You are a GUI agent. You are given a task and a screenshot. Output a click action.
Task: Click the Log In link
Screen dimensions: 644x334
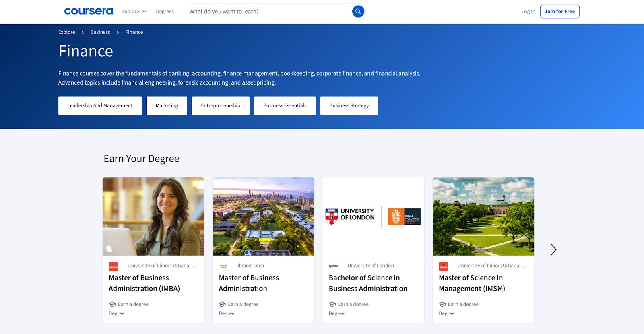(528, 12)
